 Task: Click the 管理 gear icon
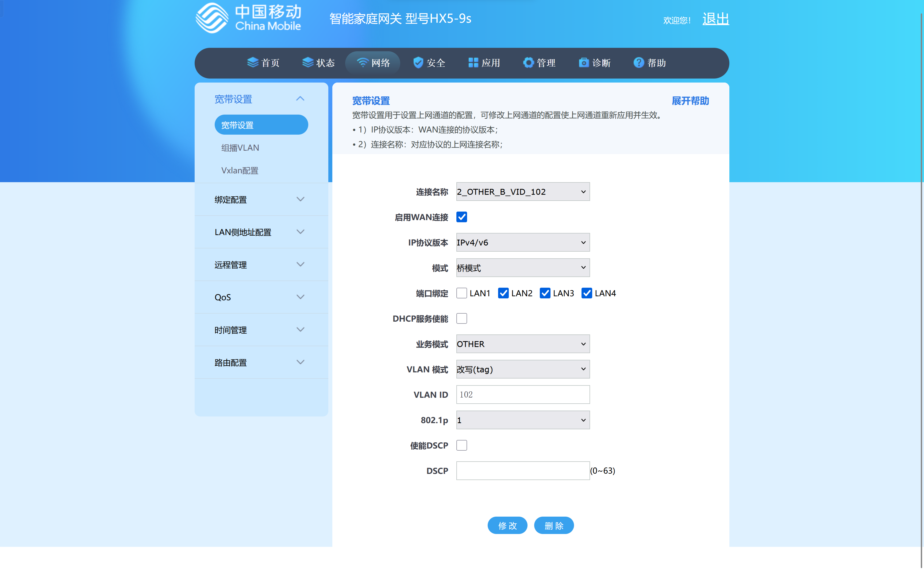coord(528,63)
